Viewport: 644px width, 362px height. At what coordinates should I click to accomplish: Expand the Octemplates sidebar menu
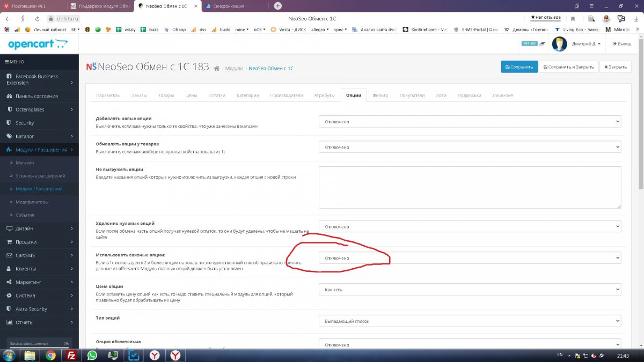[x=39, y=109]
